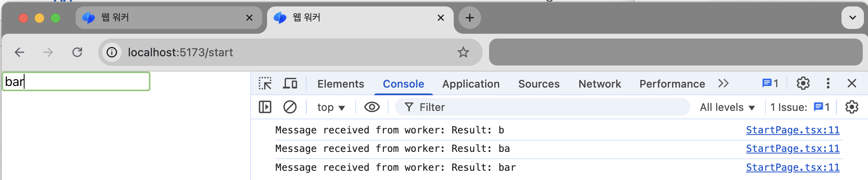Show more DevTools tabs with the chevrons

click(723, 84)
